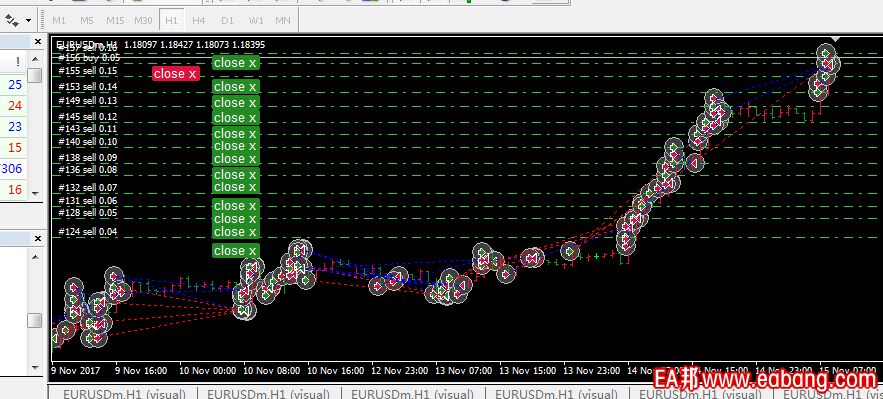Viewport: 883px width, 399px height.
Task: Click the scroll-up arrow in upper left panel
Action: 35,60
